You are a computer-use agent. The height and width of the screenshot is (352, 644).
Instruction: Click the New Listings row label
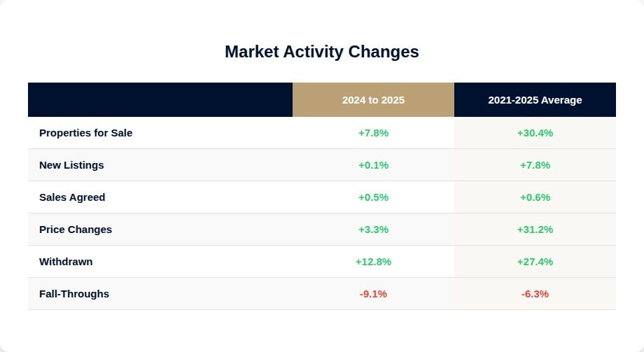71,165
